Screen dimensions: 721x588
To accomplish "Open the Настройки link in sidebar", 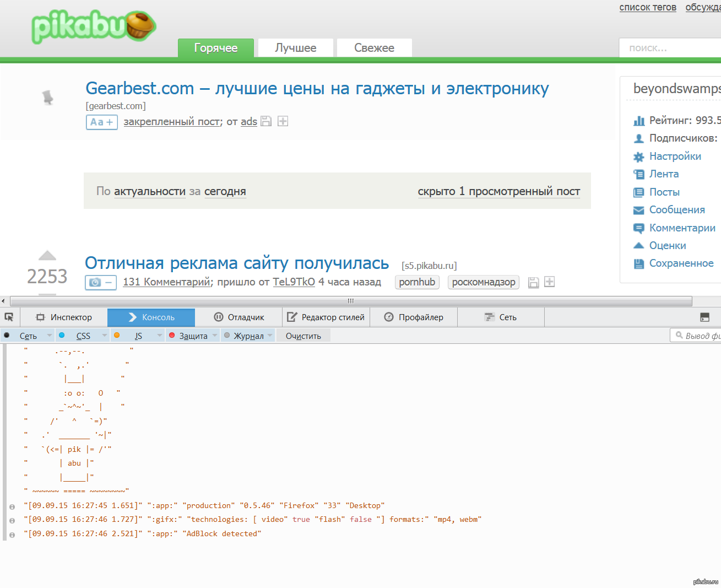I will pyautogui.click(x=675, y=157).
